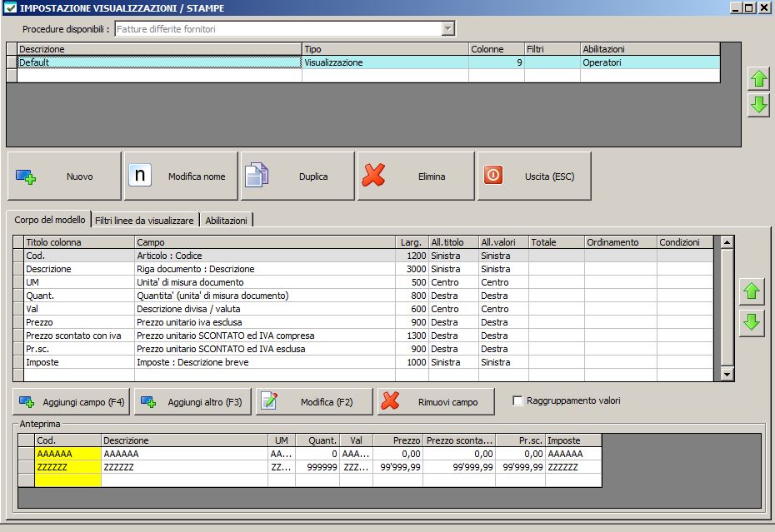Click the All.valori column header
The height and width of the screenshot is (532, 775).
[503, 242]
